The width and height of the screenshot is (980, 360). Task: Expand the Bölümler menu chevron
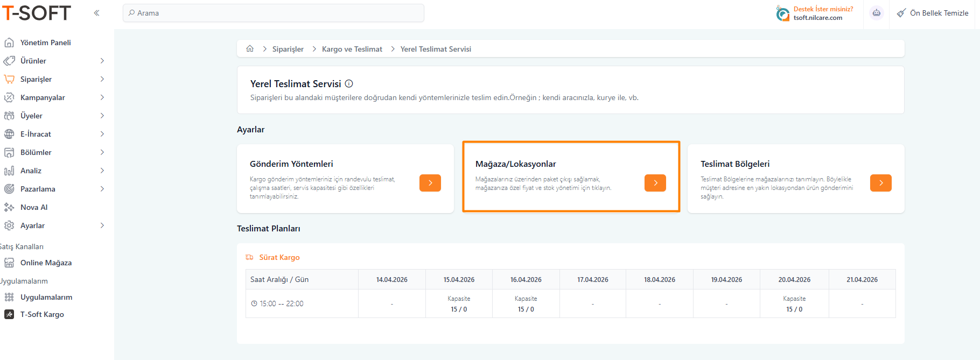(102, 152)
